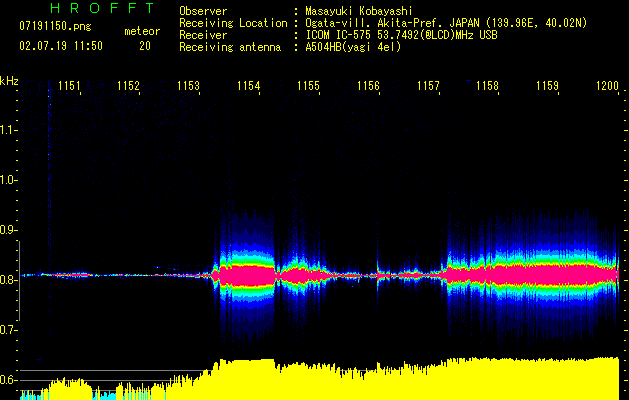629x400 pixels.
Task: Select the 1158 time marker
Action: pyautogui.click(x=487, y=87)
